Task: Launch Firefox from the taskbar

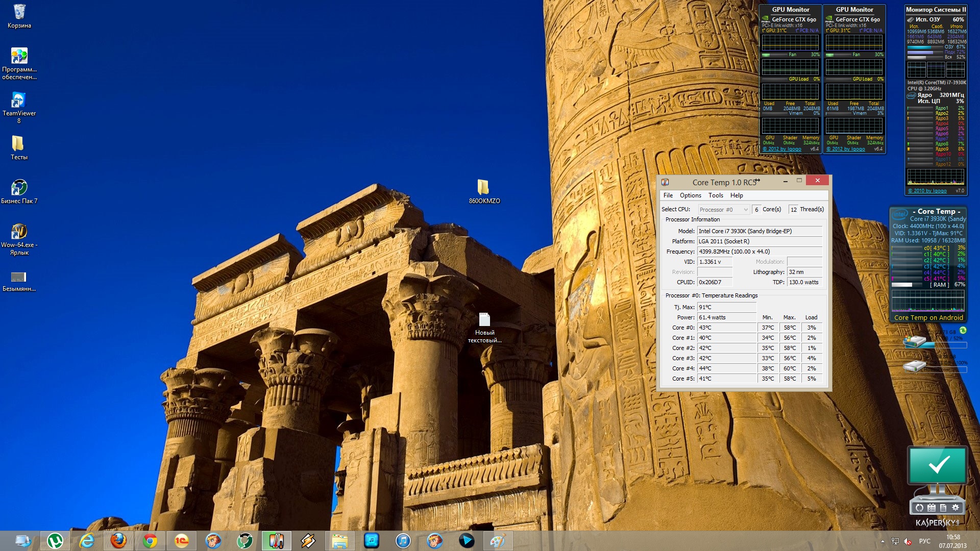Action: pyautogui.click(x=118, y=541)
